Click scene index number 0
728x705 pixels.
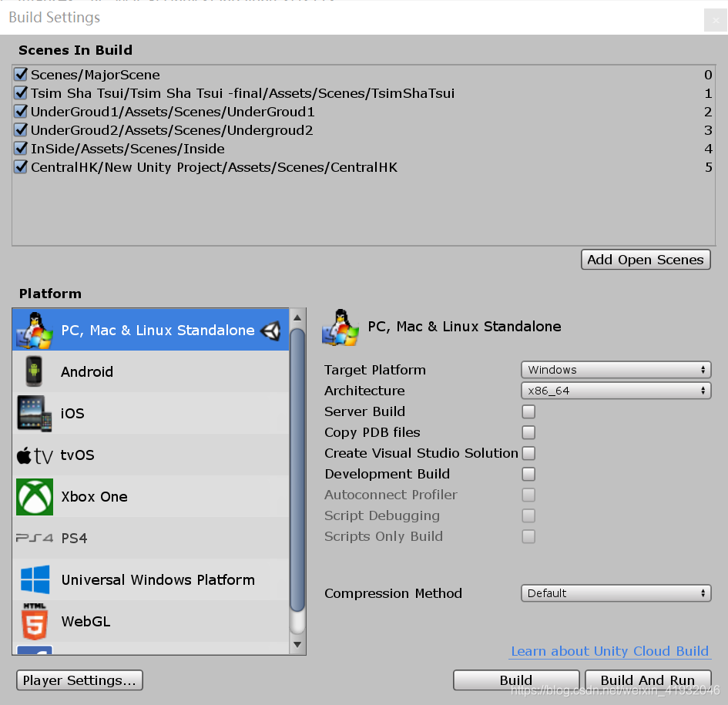pos(709,75)
